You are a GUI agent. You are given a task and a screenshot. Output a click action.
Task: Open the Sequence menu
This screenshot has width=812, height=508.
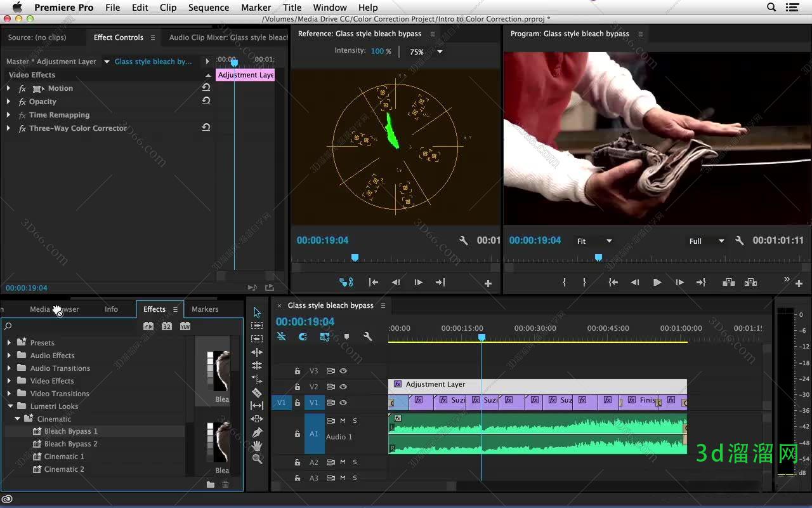point(208,8)
